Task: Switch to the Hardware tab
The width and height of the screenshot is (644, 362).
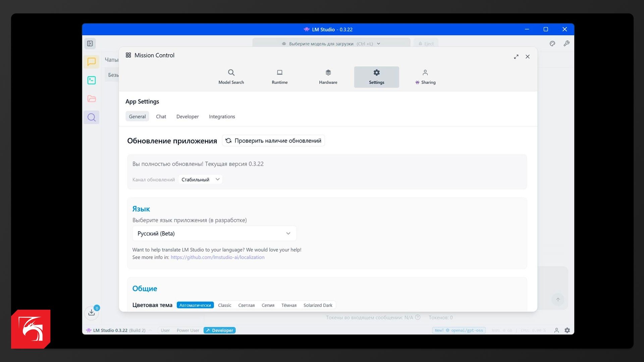Action: (x=328, y=77)
